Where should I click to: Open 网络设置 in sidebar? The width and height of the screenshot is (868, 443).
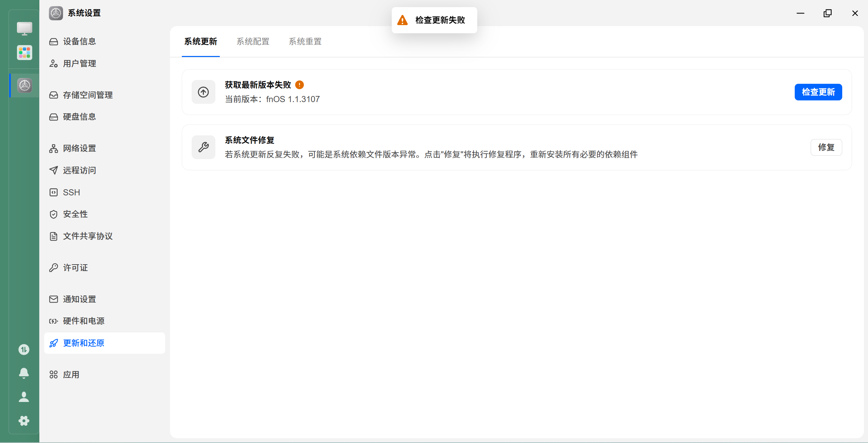click(x=104, y=149)
